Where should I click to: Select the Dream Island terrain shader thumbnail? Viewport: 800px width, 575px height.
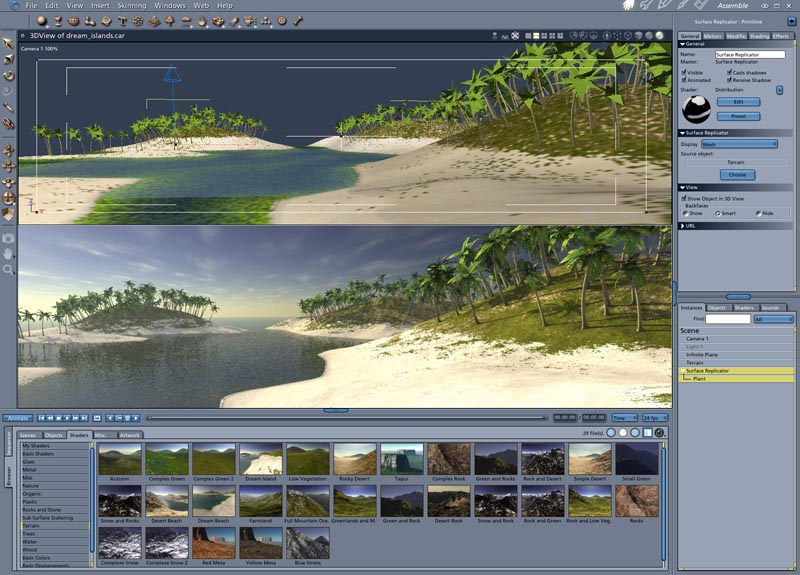coord(260,460)
